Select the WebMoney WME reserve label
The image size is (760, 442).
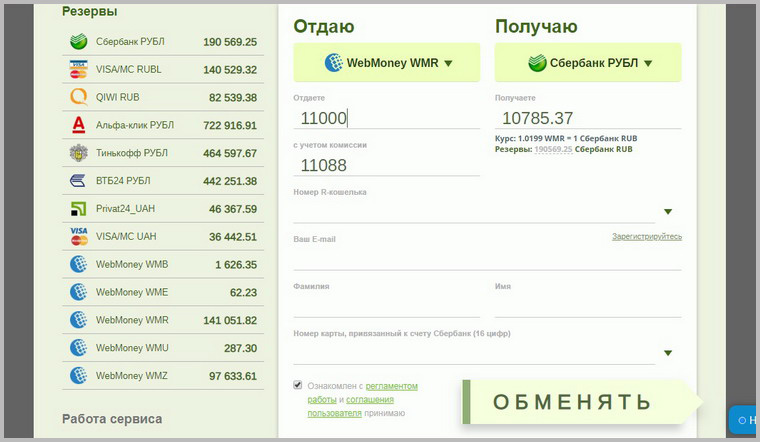132,292
